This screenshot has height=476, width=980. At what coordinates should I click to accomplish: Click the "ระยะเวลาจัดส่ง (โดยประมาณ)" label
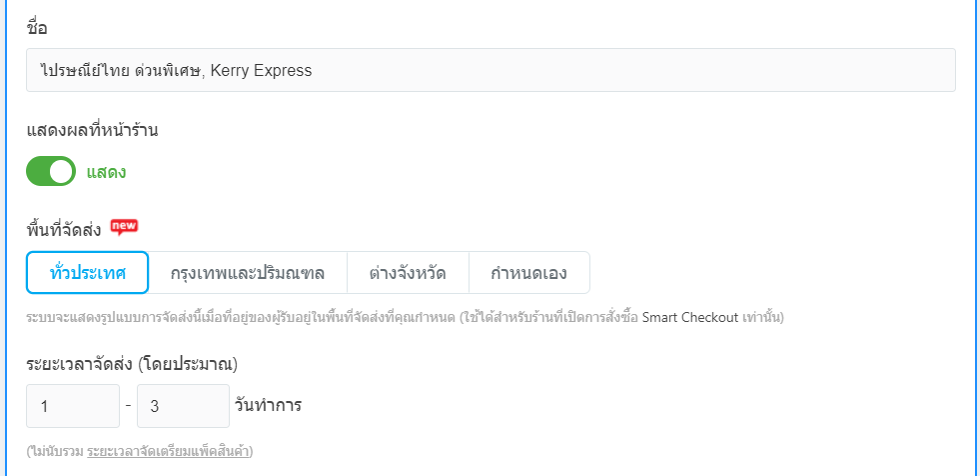(138, 363)
